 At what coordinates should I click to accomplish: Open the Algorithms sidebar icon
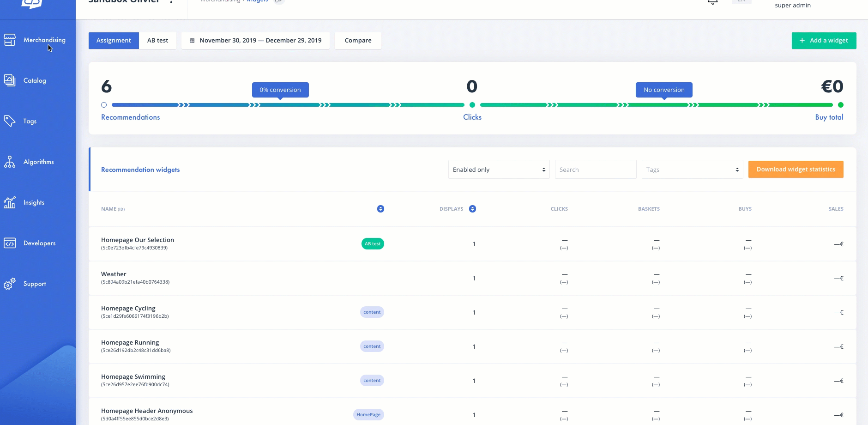tap(10, 162)
